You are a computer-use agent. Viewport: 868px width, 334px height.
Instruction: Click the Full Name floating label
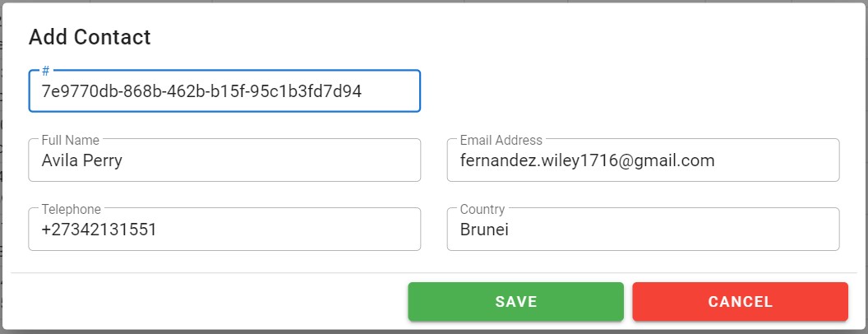tap(70, 141)
